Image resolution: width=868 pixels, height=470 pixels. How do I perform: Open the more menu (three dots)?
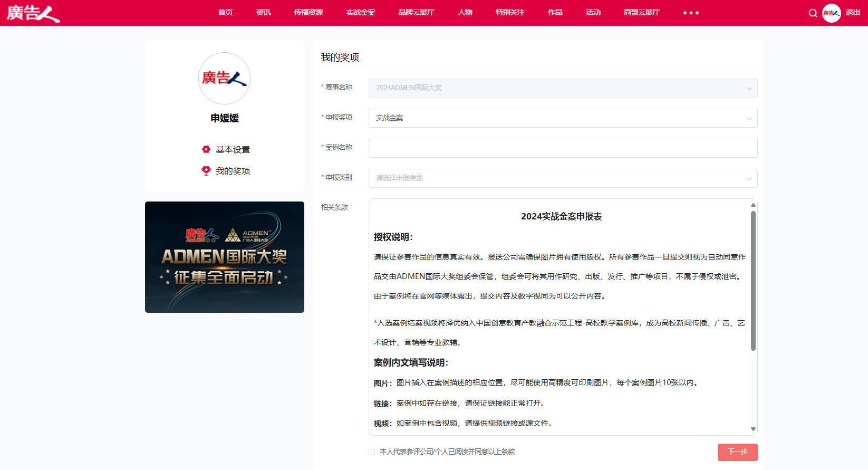coord(691,13)
